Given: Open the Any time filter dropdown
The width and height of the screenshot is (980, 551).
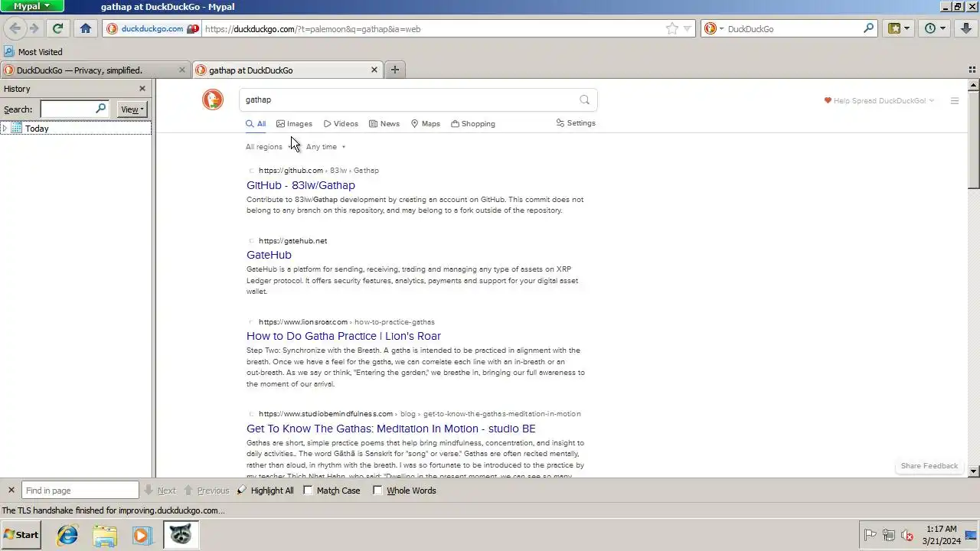Looking at the screenshot, I should [x=325, y=147].
